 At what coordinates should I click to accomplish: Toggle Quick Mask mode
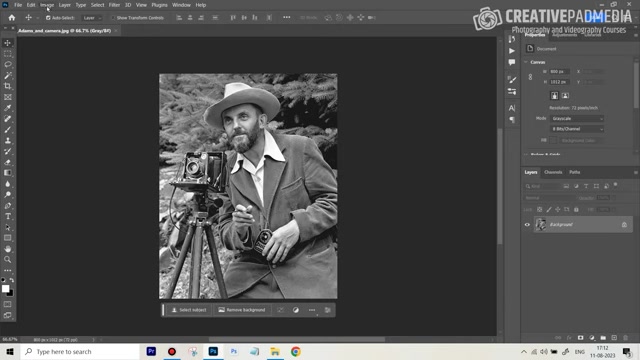pyautogui.click(x=8, y=304)
